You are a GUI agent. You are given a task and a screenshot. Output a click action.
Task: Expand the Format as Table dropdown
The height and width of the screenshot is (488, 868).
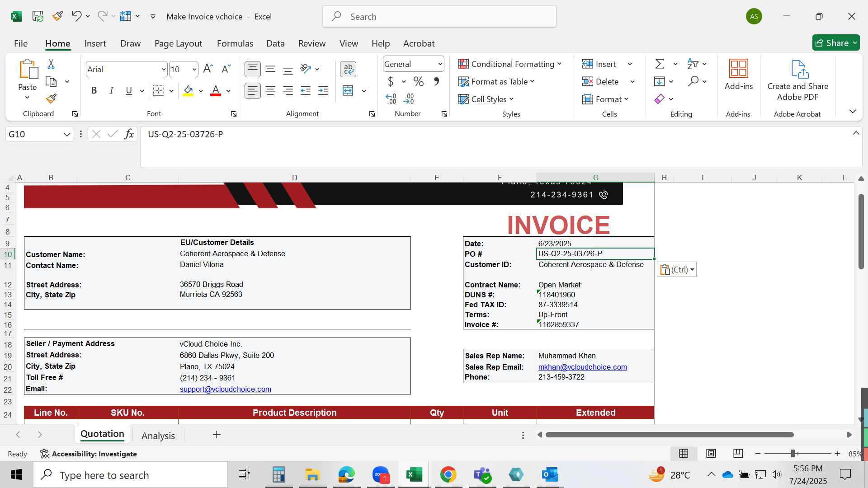point(532,81)
